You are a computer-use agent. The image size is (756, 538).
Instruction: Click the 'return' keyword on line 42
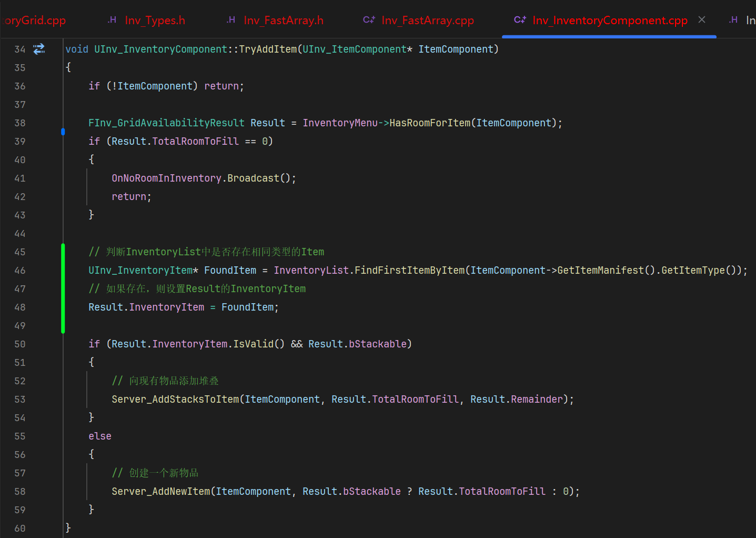click(x=129, y=196)
